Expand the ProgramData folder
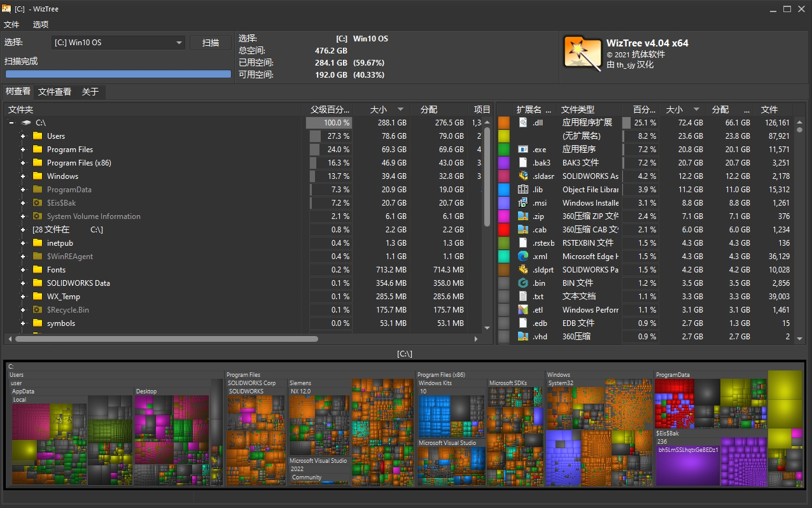 tap(23, 190)
